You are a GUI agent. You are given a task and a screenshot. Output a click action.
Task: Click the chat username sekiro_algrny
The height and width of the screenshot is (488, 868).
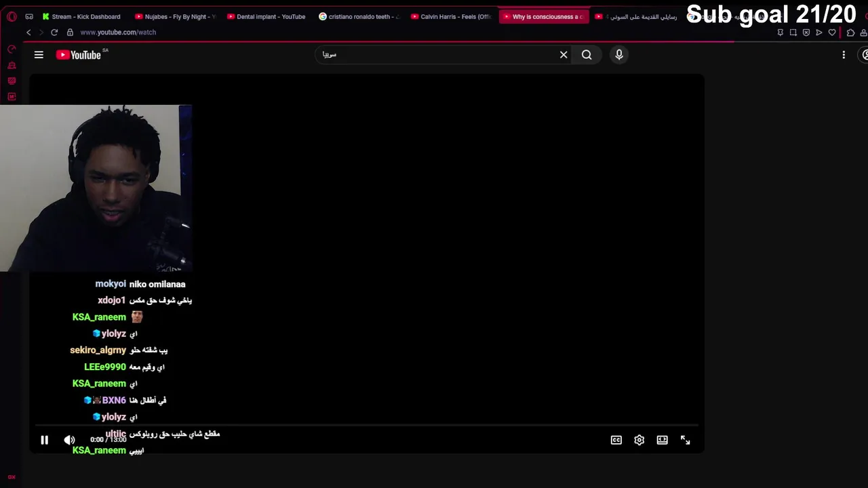click(98, 350)
